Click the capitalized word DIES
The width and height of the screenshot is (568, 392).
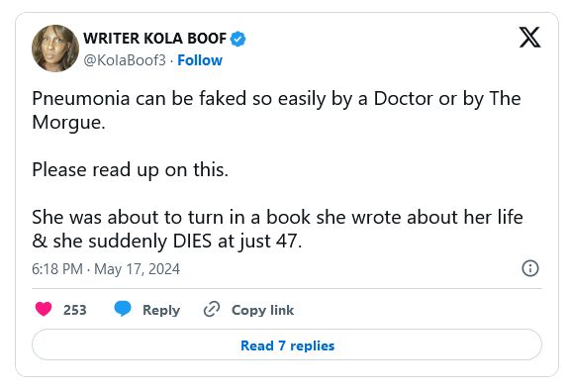point(192,242)
